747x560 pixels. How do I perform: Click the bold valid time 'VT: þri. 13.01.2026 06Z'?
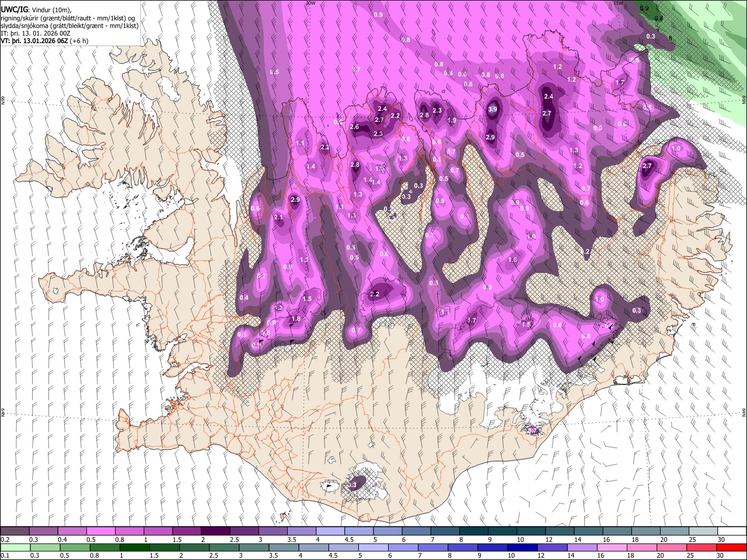point(34,41)
